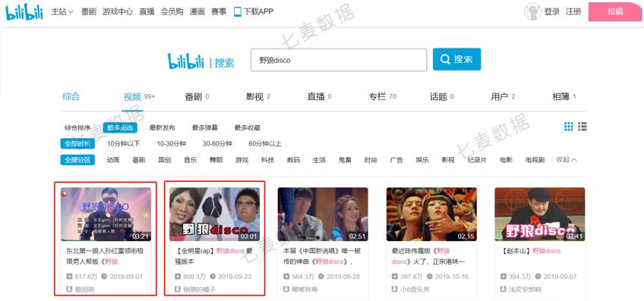The width and height of the screenshot is (644, 301).
Task: Click the user avatar icon near 登录
Action: point(532,12)
